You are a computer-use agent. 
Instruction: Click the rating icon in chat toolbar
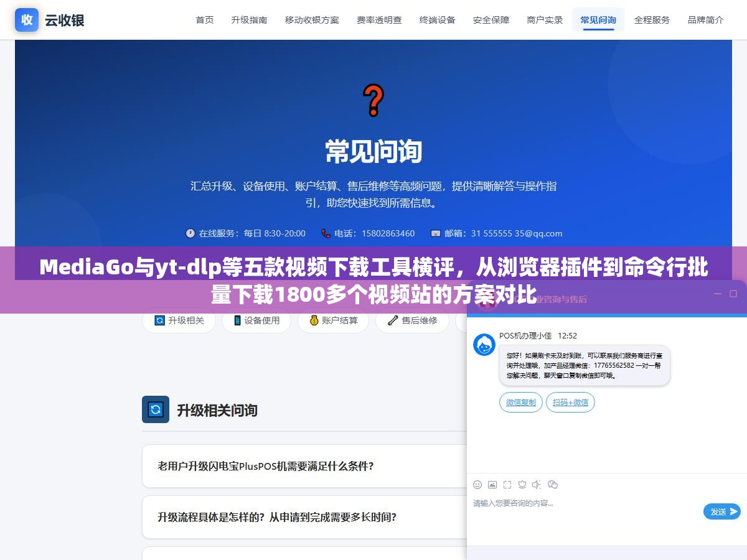[522, 485]
